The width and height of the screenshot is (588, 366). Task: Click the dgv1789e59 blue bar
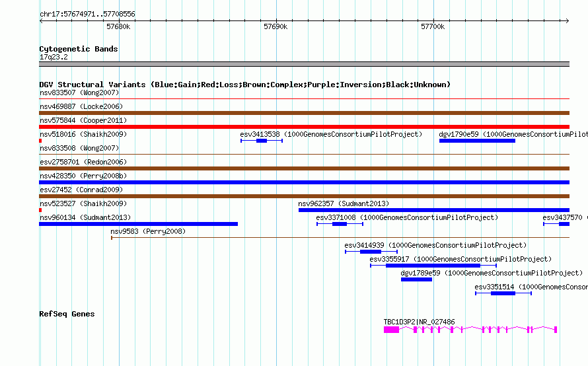tap(417, 279)
